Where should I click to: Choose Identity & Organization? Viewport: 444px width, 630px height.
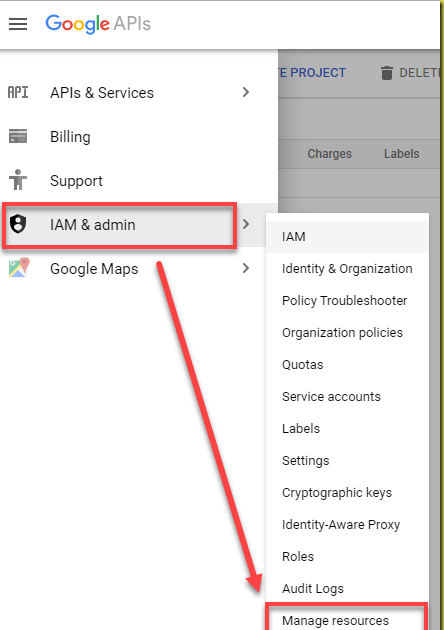point(347,269)
